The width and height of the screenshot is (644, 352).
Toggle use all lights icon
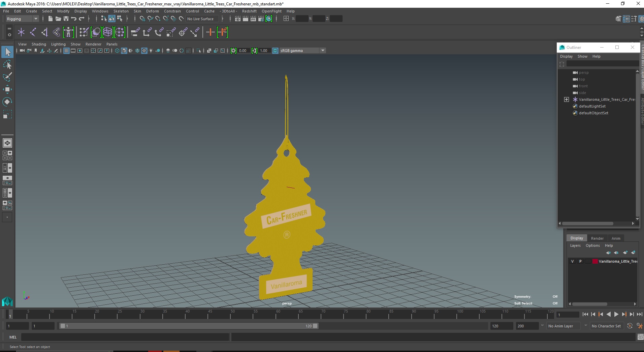tap(151, 51)
